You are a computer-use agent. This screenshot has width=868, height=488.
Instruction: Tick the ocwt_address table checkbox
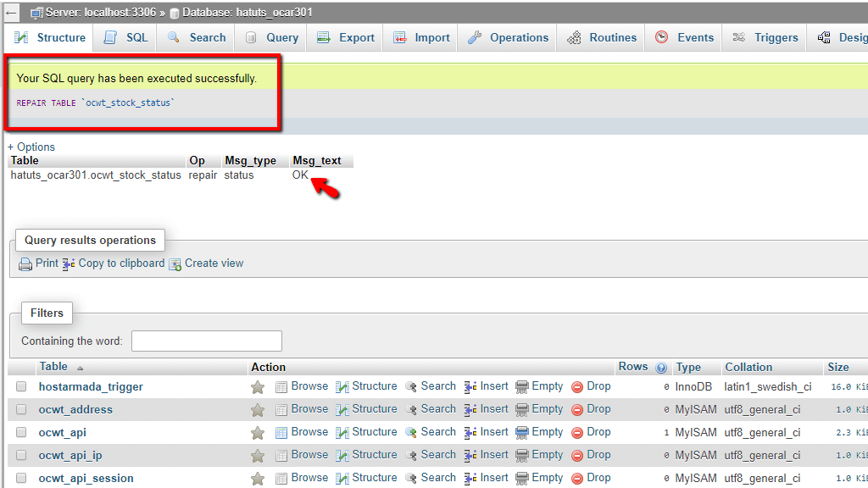point(21,409)
